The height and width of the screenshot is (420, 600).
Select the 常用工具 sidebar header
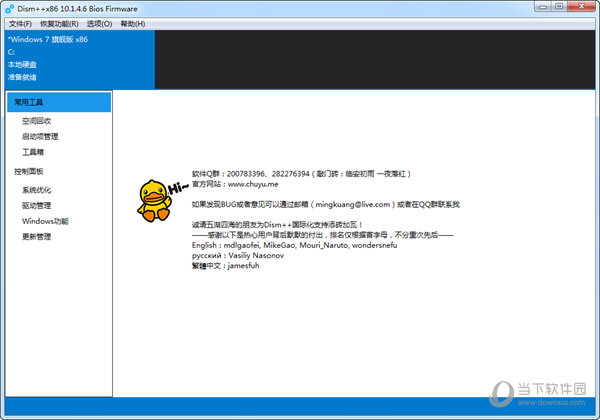point(59,102)
